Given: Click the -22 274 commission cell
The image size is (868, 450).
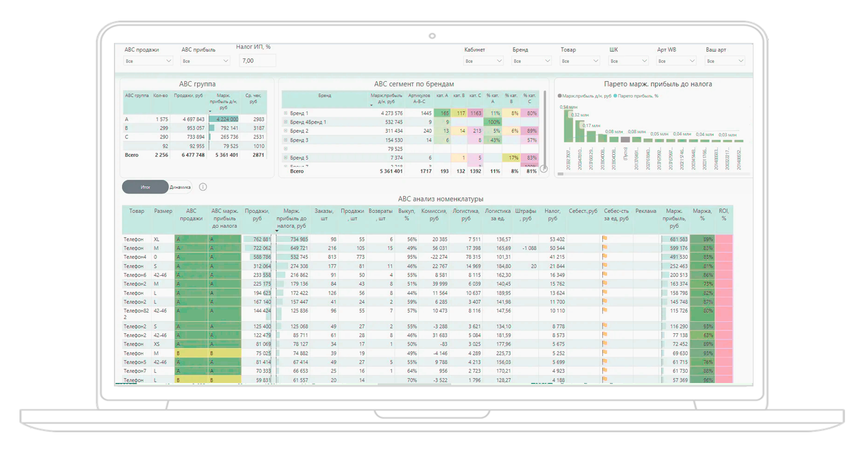Looking at the screenshot, I should click(434, 257).
